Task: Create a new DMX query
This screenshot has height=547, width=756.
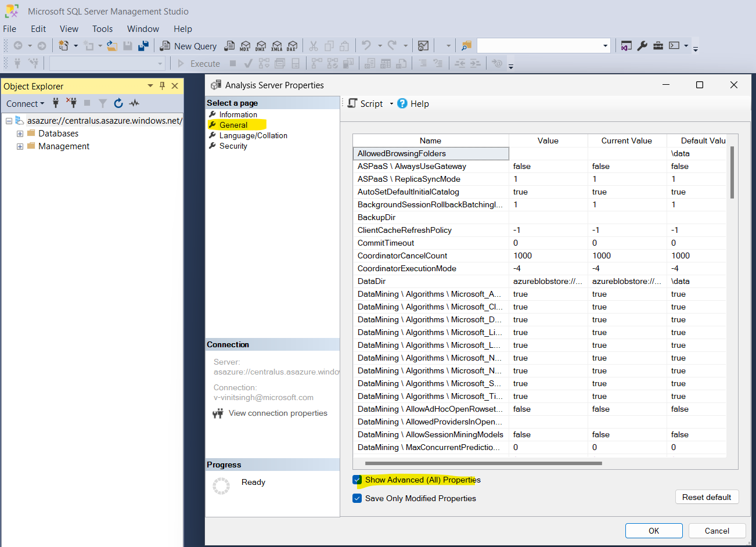Action: pyautogui.click(x=261, y=46)
